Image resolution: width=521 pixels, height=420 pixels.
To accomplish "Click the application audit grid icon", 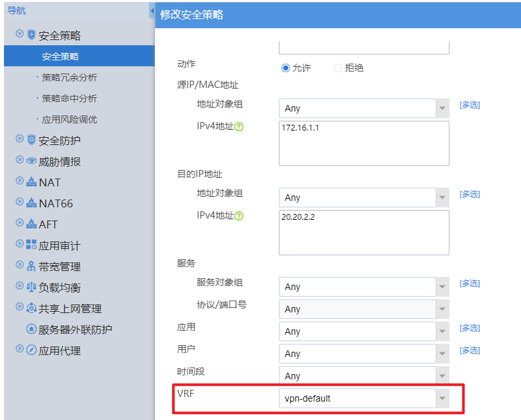I will pos(31,245).
